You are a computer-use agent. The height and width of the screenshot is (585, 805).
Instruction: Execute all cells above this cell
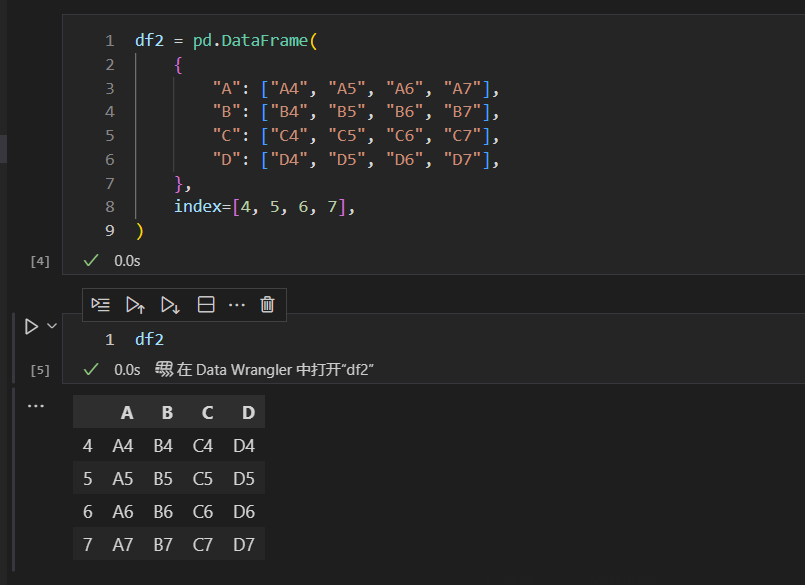[135, 304]
